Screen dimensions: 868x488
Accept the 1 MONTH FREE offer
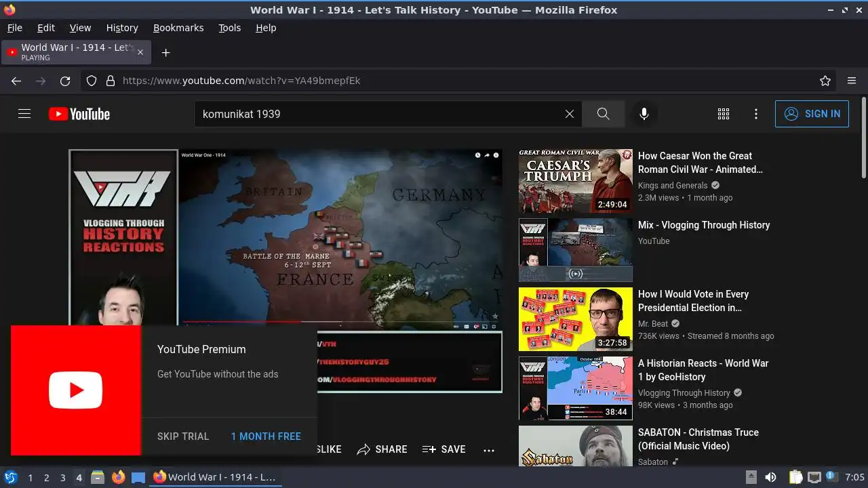[266, 436]
